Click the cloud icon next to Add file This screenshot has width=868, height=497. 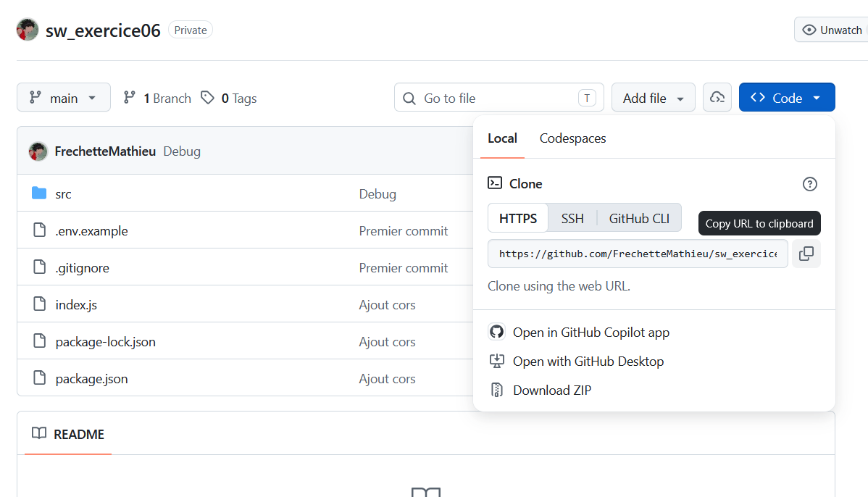point(717,97)
